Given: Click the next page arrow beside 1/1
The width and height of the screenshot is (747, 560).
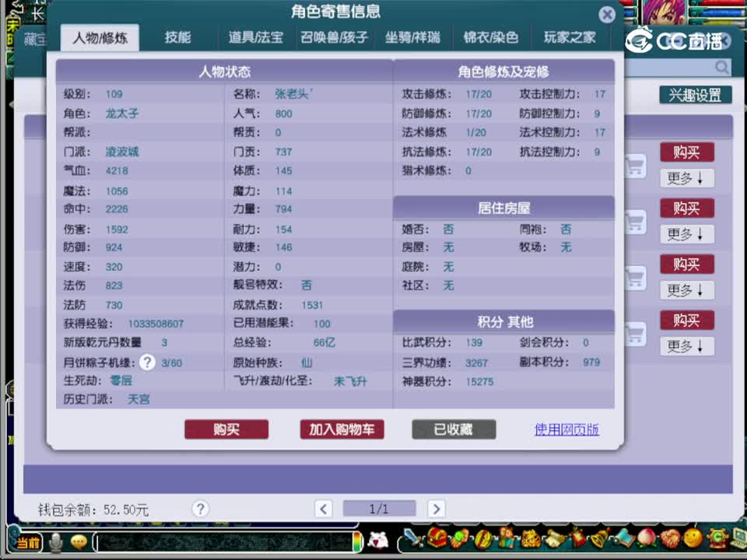Looking at the screenshot, I should click(x=436, y=509).
